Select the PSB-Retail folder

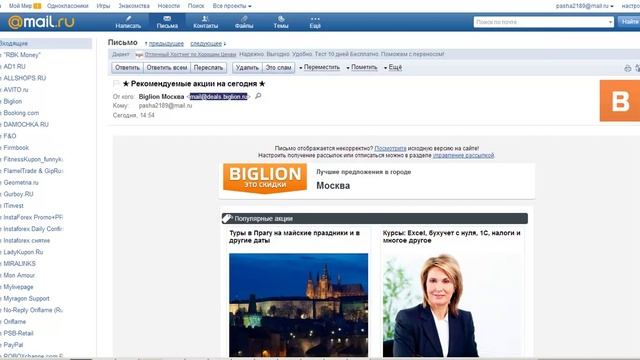pyautogui.click(x=18, y=333)
